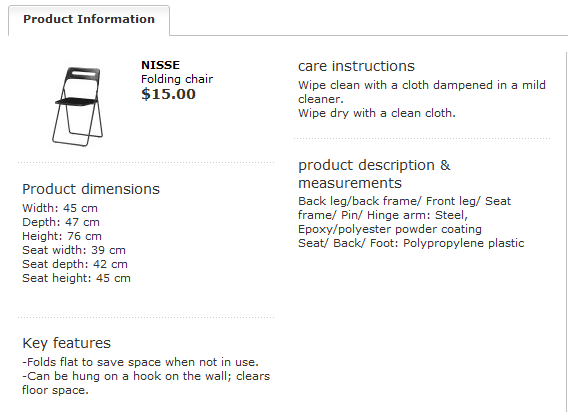Click the Polypropylene plastic material line
568x412 pixels.
point(411,244)
